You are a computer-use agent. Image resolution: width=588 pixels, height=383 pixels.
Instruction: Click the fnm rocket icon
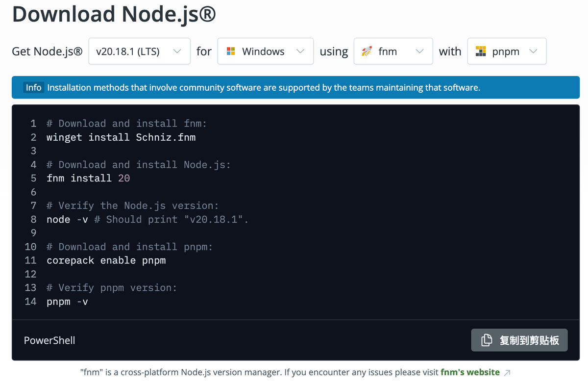[x=366, y=51]
